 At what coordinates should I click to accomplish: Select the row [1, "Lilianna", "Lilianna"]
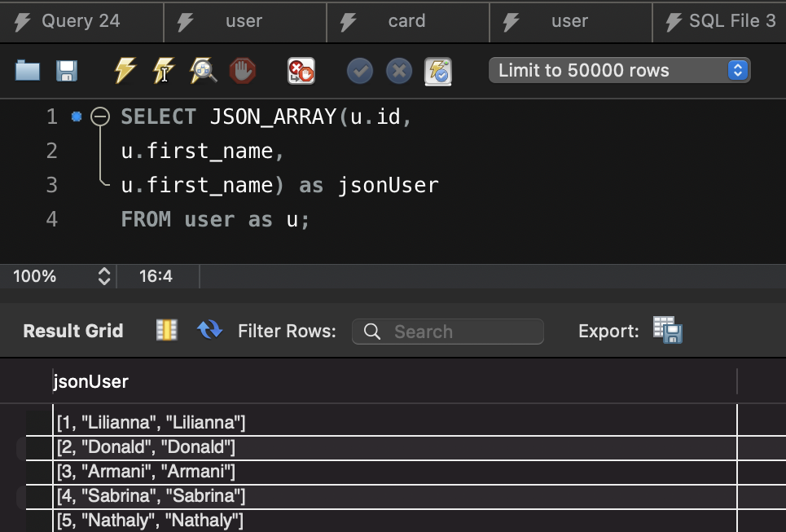(x=394, y=422)
